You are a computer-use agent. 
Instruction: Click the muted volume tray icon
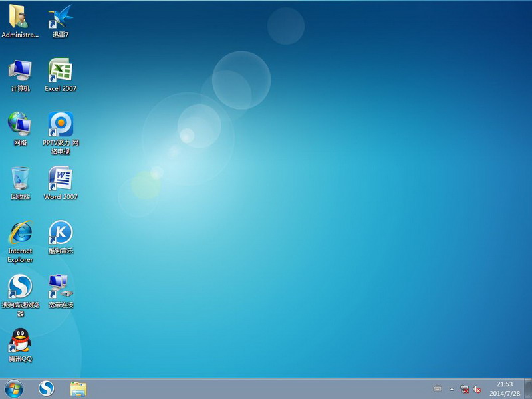477,389
